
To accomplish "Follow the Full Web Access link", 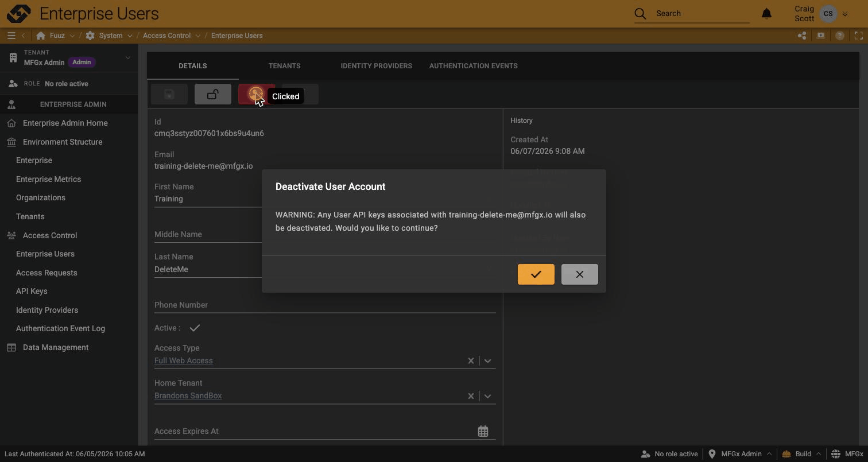I will pyautogui.click(x=183, y=360).
